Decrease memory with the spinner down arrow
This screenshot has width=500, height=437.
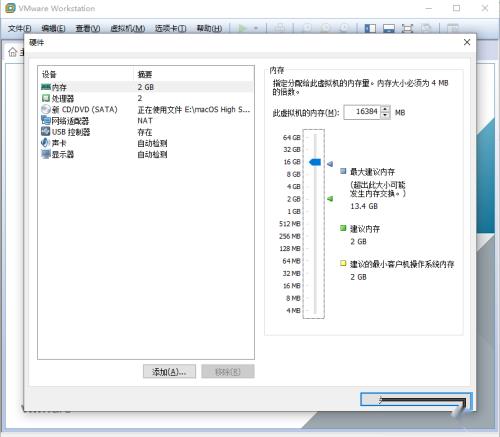point(385,115)
